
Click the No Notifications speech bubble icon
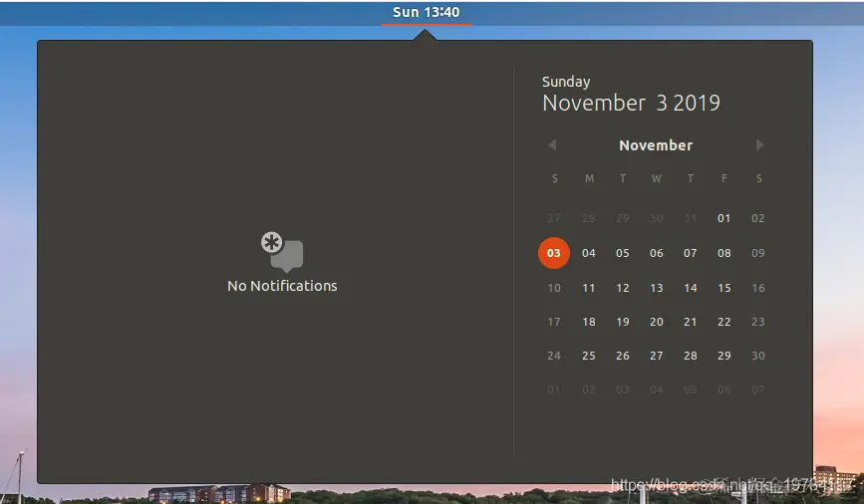(282, 252)
